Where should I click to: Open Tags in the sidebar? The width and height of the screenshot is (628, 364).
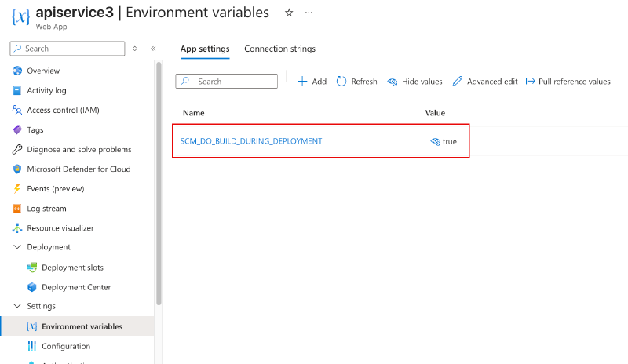point(35,129)
